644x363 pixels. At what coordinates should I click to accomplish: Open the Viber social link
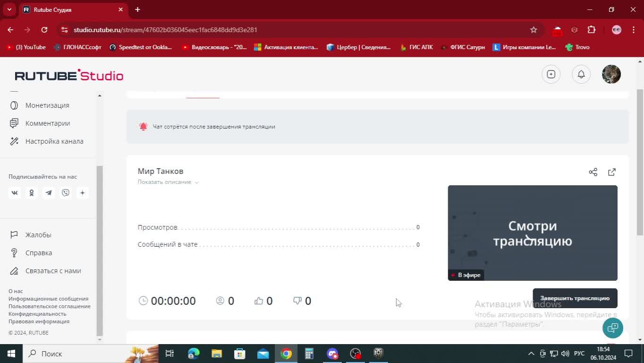66,193
